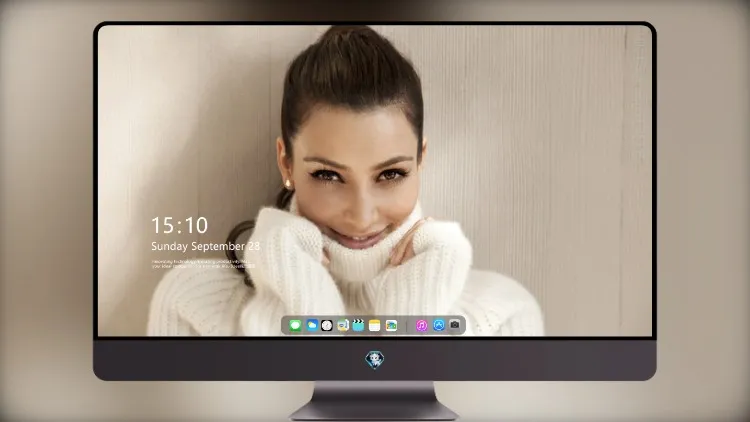The image size is (750, 422).
Task: Open the green Messages app in dock
Action: [295, 326]
